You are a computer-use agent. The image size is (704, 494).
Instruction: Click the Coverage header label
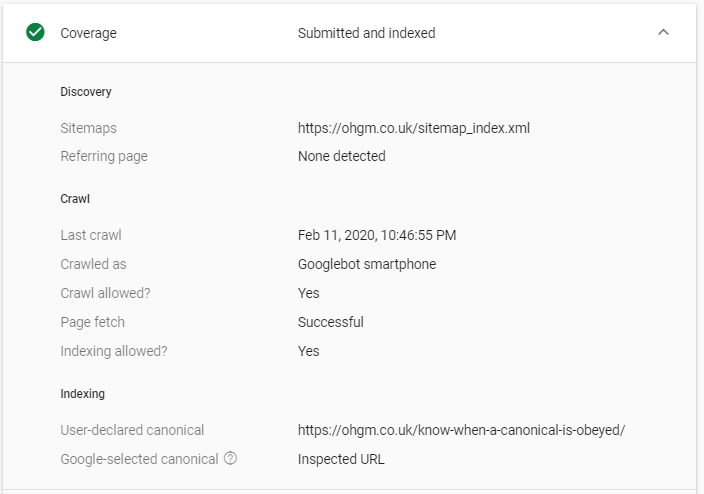[88, 33]
